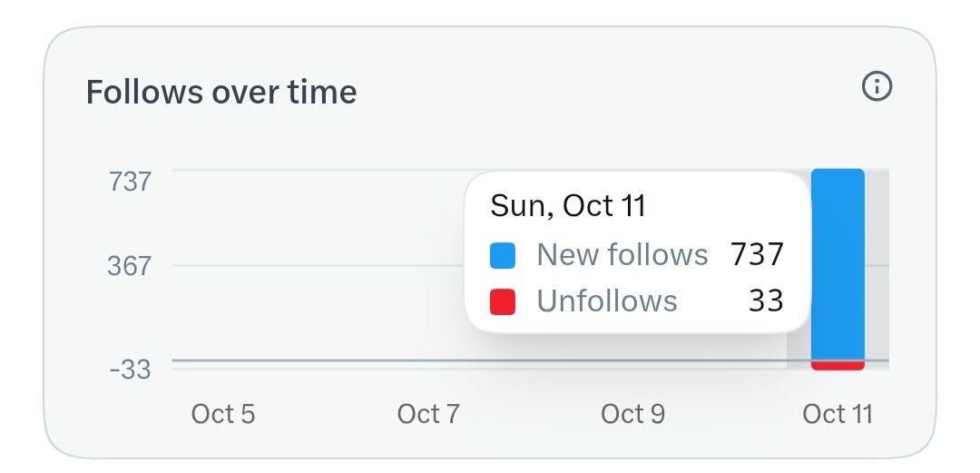Click the 367 y-axis label
Viewport: 980px width, 473px height.
130,266
